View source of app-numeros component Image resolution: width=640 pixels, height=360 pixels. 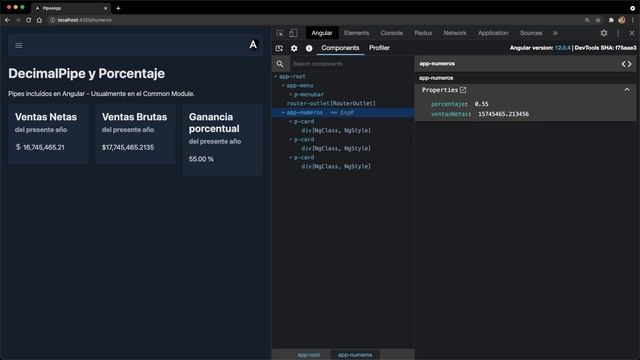click(626, 64)
